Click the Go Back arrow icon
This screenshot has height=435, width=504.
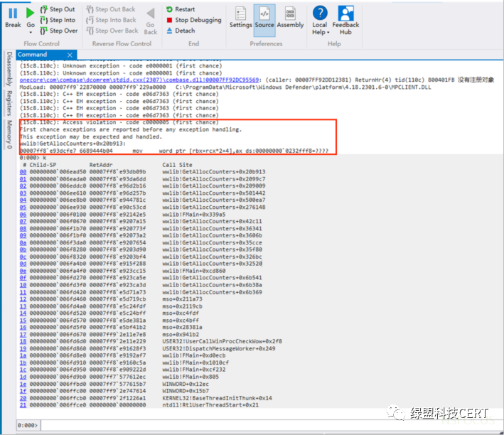click(x=151, y=14)
